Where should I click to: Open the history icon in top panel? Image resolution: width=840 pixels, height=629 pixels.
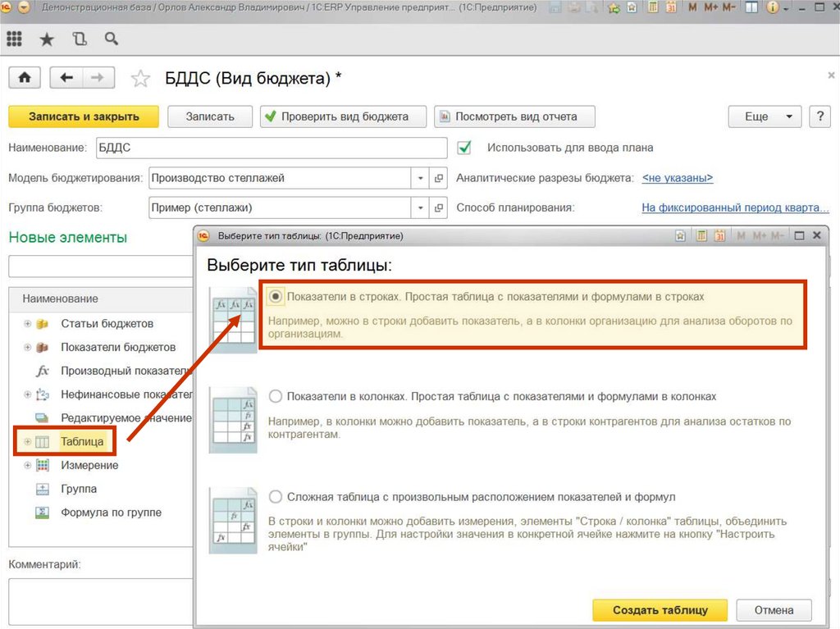coord(79,39)
